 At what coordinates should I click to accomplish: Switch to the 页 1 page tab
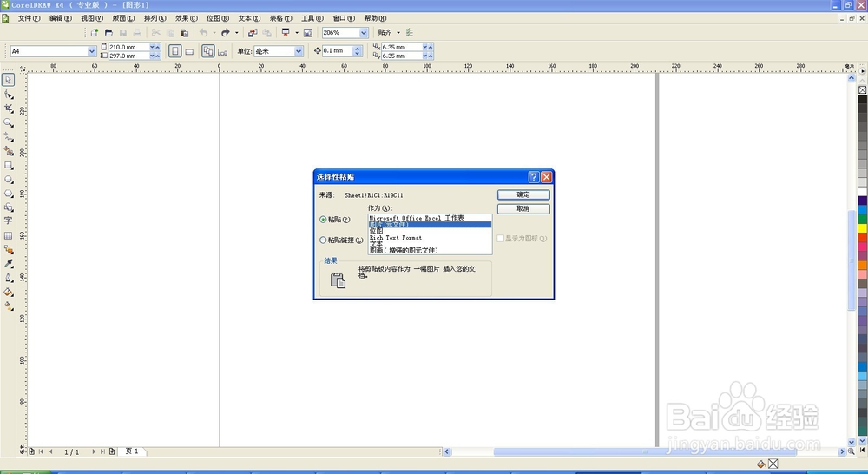coord(132,451)
